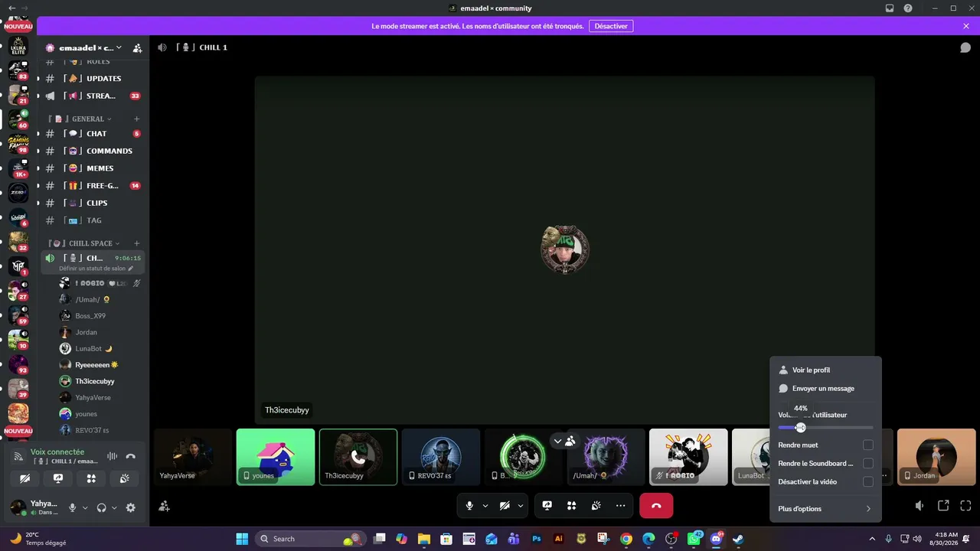
Task: Open camera options arrow in center call bar
Action: tap(521, 506)
